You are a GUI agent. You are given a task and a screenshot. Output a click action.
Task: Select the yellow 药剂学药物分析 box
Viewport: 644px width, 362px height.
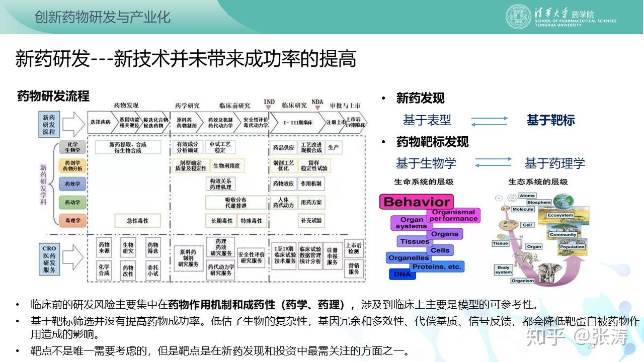(x=72, y=165)
